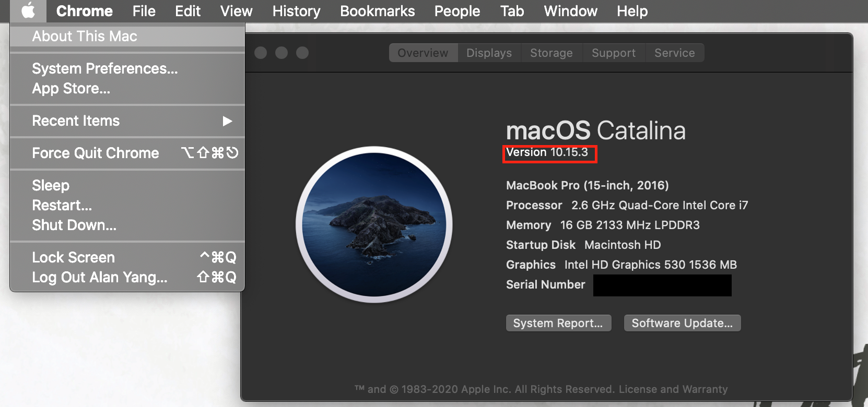Click the System Report button
Image resolution: width=868 pixels, height=407 pixels.
tap(558, 323)
